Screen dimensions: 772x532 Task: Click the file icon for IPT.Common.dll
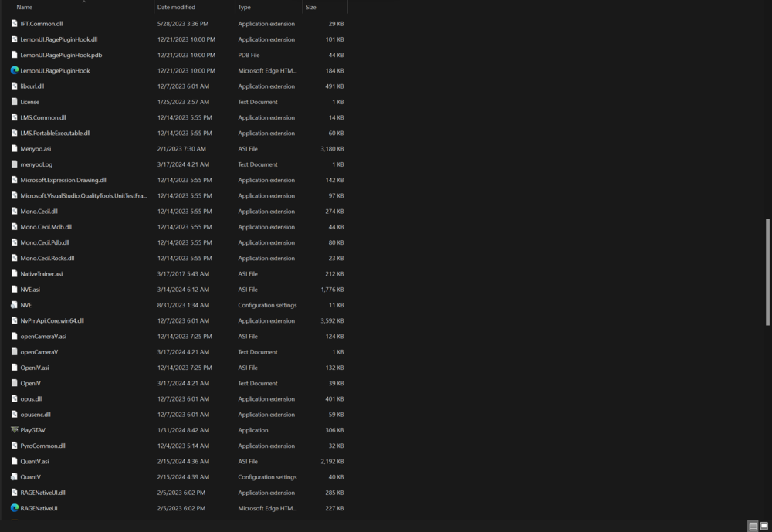tap(14, 24)
